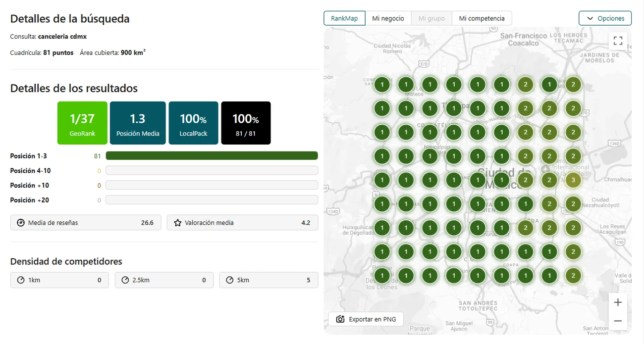This screenshot has height=344, width=644.
Task: Zoom in on the map
Action: click(618, 302)
